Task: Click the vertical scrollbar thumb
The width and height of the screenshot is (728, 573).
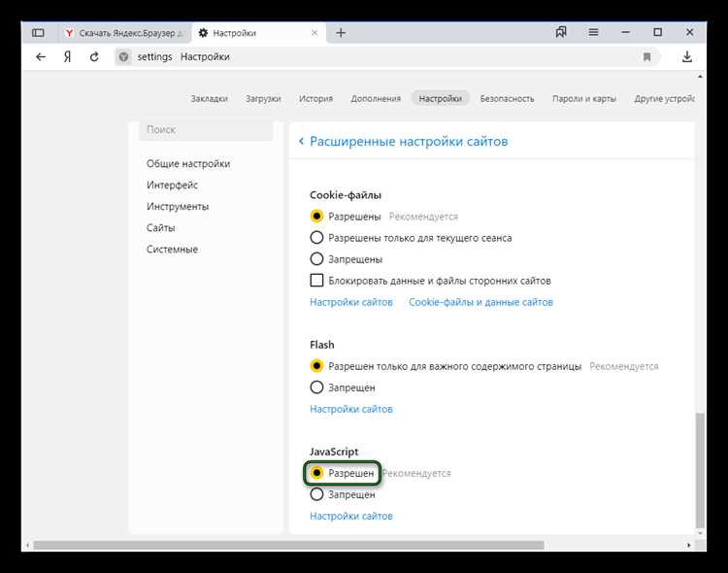Action: point(700,469)
